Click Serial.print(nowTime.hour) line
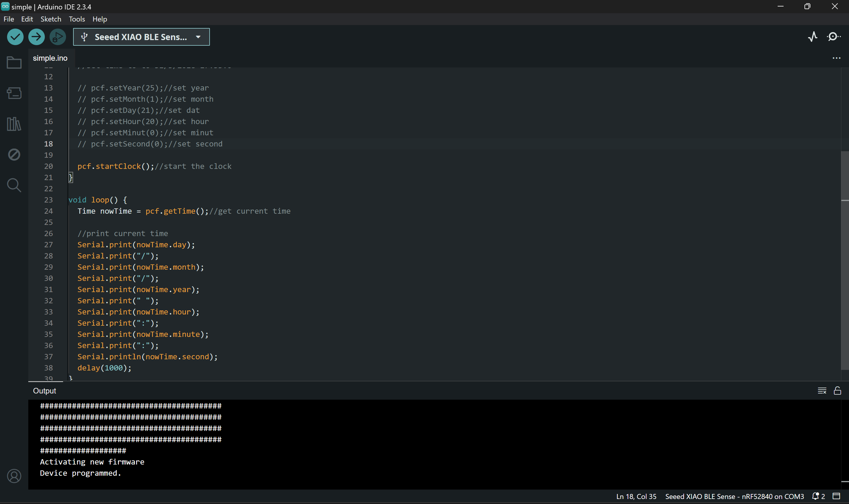849x504 pixels. [x=139, y=312]
